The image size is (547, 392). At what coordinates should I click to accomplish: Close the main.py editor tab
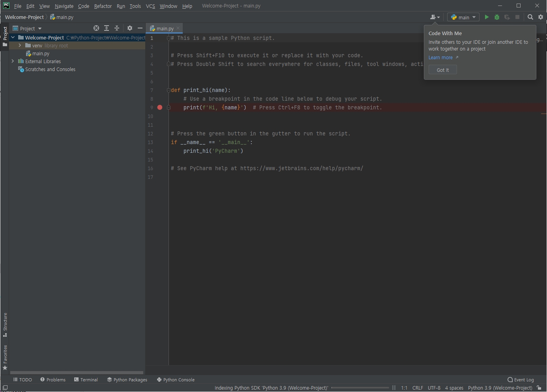tap(178, 28)
